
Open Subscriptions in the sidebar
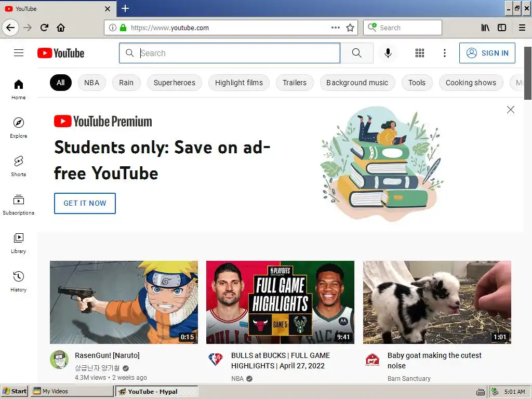[18, 205]
